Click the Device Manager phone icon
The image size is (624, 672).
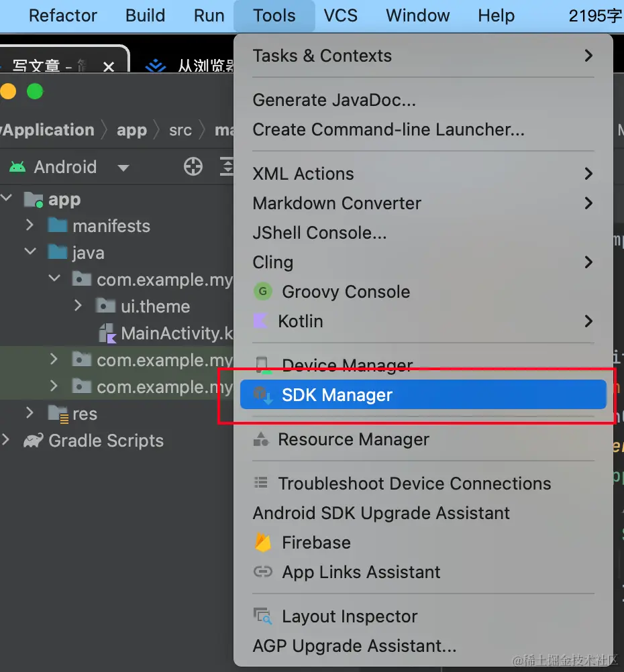tap(263, 365)
